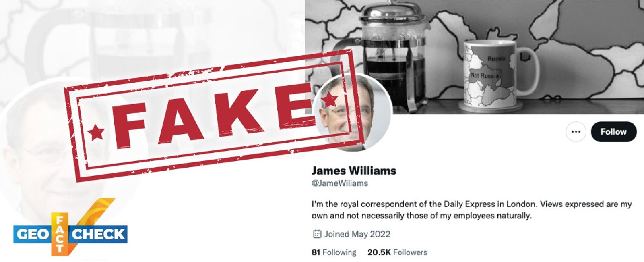Click the orange vertical FACT bar in the logo
The width and height of the screenshot is (644, 262).
(x=60, y=234)
